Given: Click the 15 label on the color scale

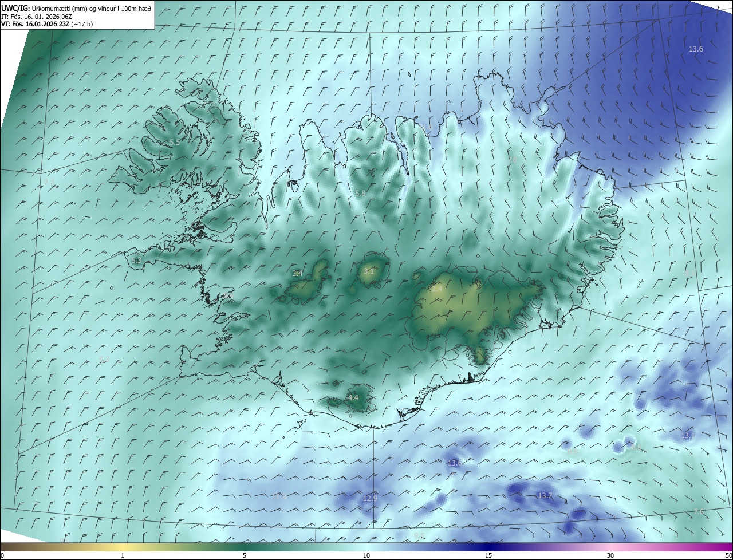Looking at the screenshot, I should pos(488,555).
